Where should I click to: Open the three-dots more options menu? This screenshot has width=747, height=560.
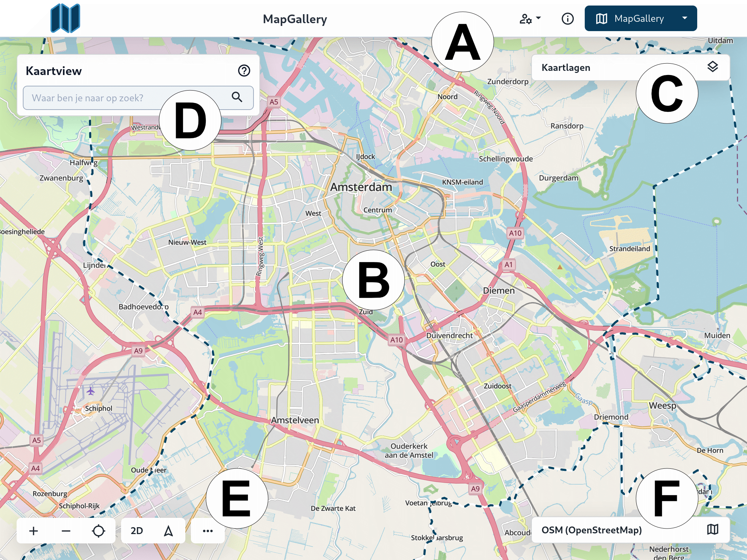(x=207, y=531)
